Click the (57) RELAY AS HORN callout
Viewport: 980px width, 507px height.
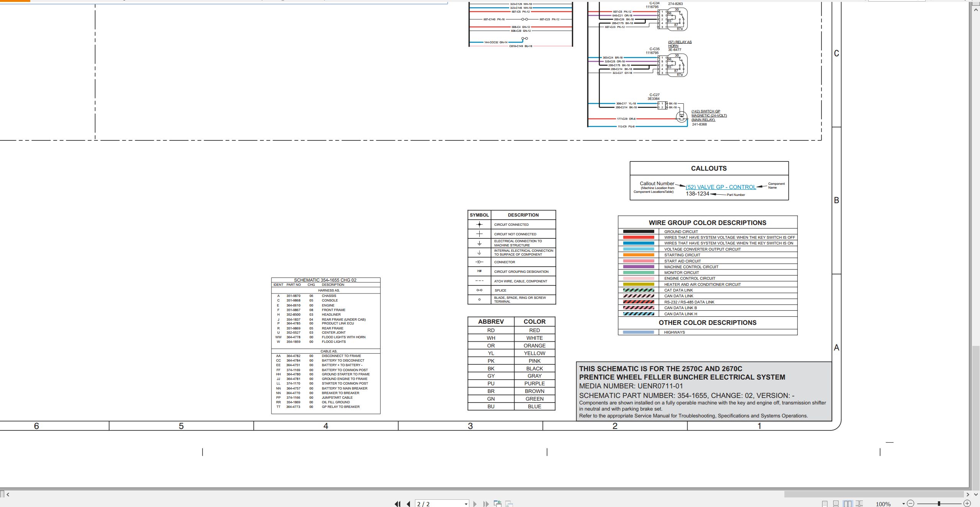680,44
